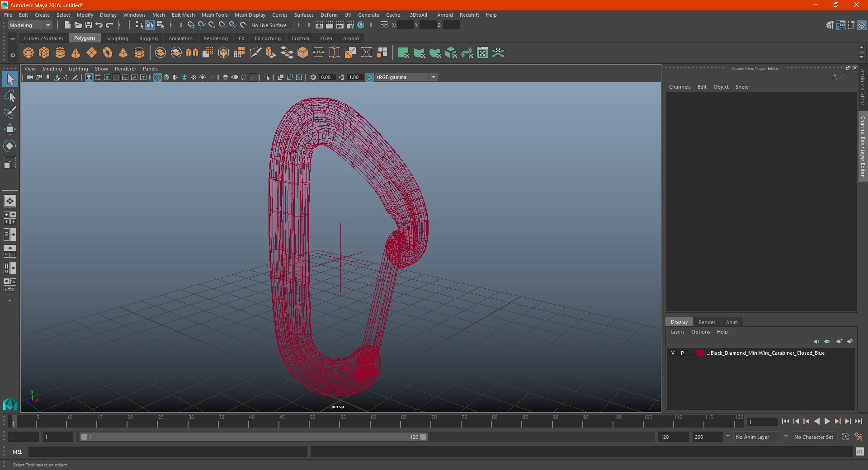Select the Lasso selection tool in the toolbox
This screenshot has width=868, height=470.
click(9, 96)
